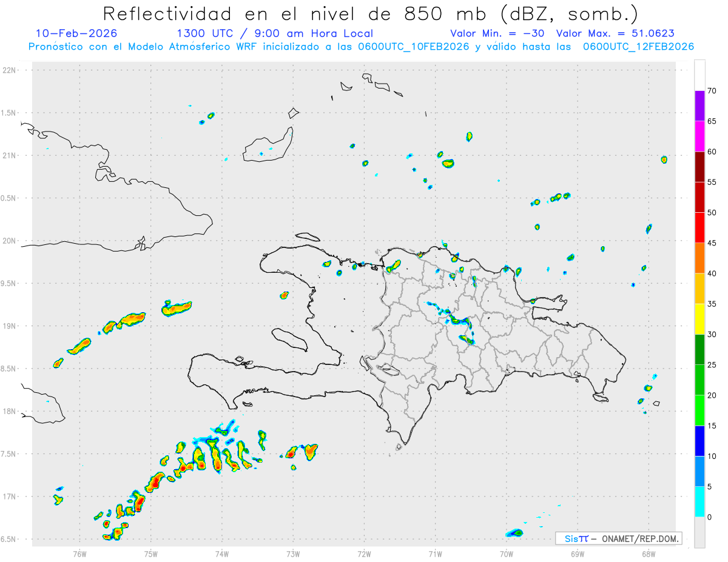728x562 pixels.
Task: Click the '5' value on the color scale
Action: point(709,487)
